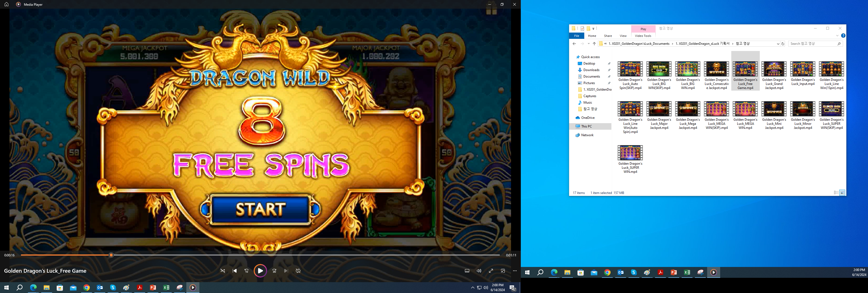Jump to the previous track
Viewport: 868px width, 293px height.
[x=235, y=271]
